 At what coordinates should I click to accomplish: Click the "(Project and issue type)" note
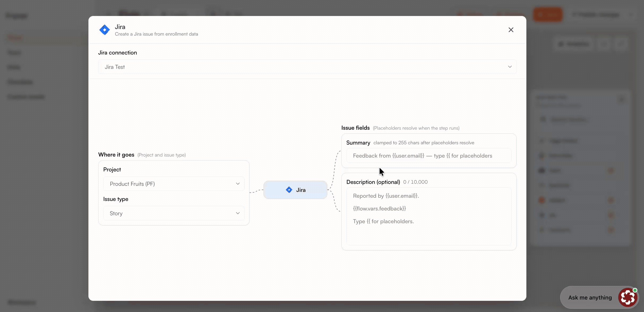[162, 155]
